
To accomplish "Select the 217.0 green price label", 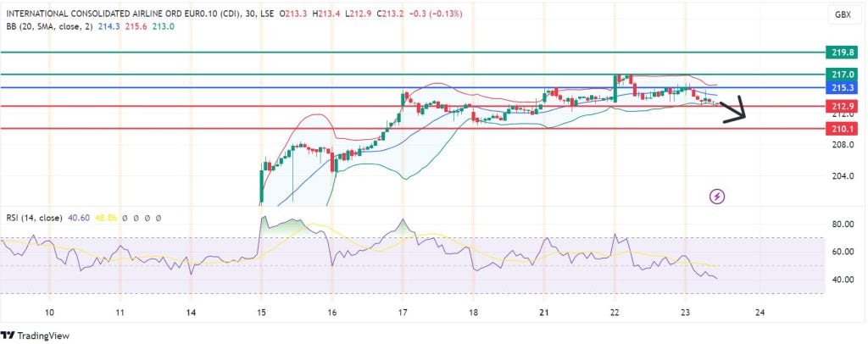I will [842, 74].
